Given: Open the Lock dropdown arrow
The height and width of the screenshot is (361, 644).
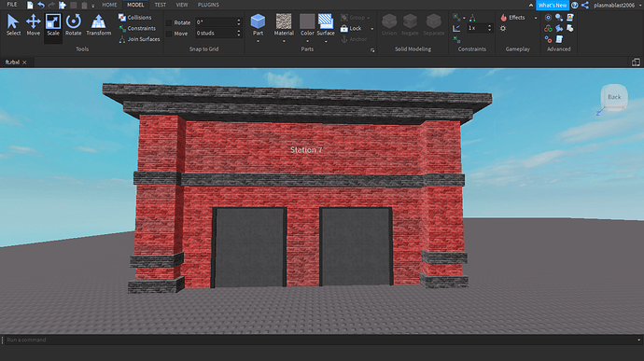Looking at the screenshot, I should [372, 29].
